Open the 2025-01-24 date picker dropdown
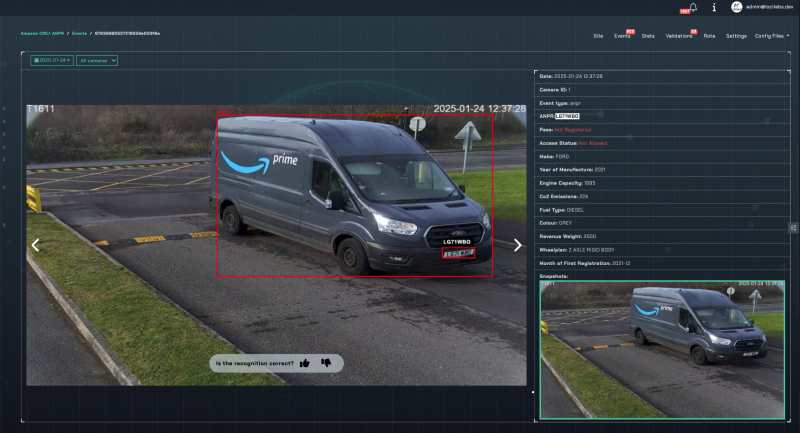Screen dimensions: 800x433 [x=52, y=60]
